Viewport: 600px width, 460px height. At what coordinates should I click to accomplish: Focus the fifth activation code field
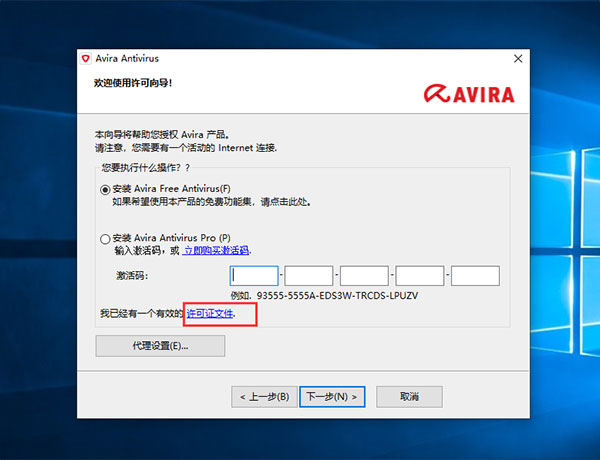point(475,276)
